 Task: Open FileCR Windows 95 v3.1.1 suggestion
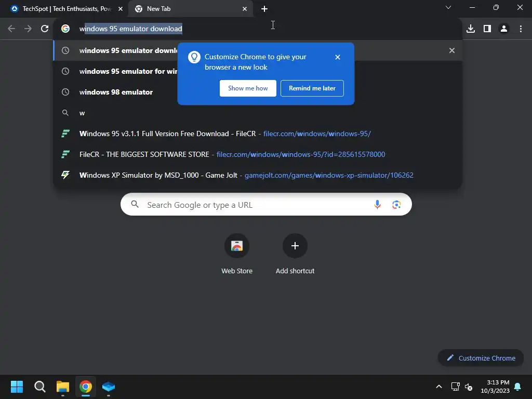pyautogui.click(x=258, y=134)
